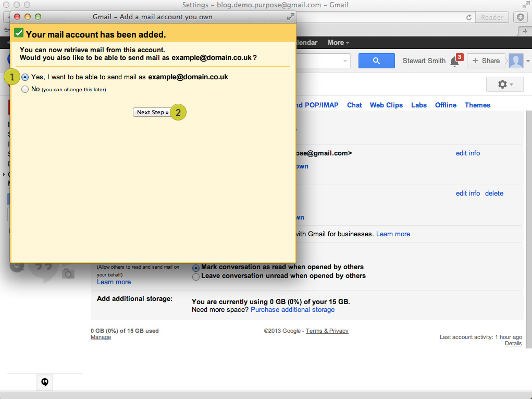Click the Safari downloads arrow icon
The image size is (532, 399).
tap(521, 17)
